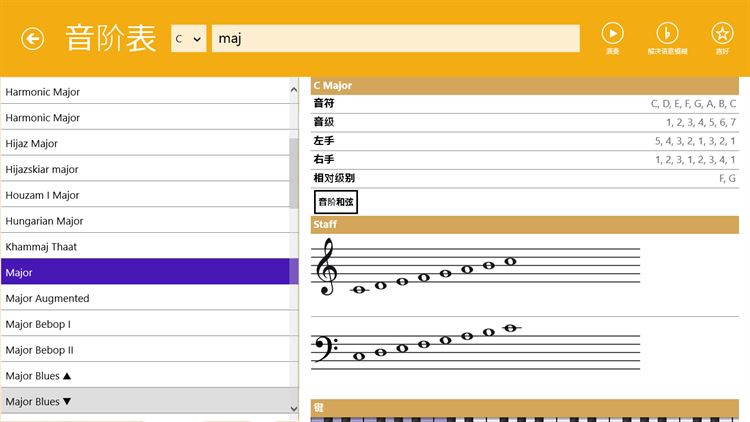The height and width of the screenshot is (422, 750).
Task: Click the 音阶表 page title
Action: tap(111, 38)
